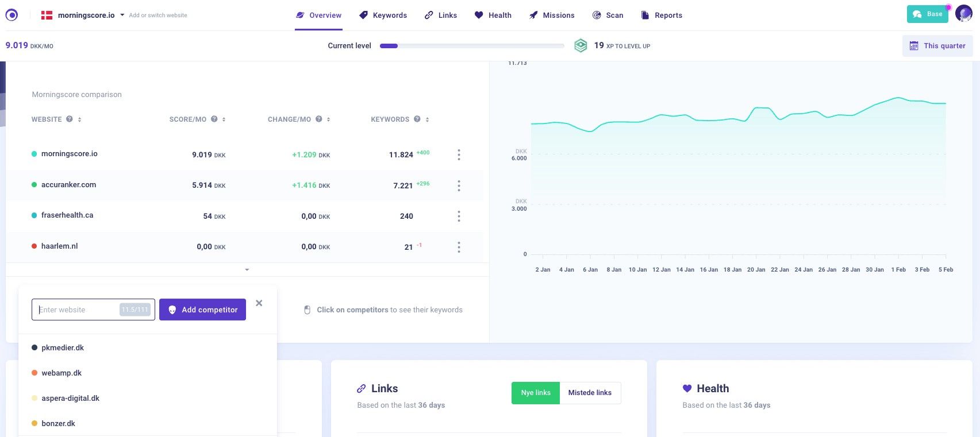Open the Missions tab
The width and height of the screenshot is (980, 437).
pyautogui.click(x=551, y=16)
